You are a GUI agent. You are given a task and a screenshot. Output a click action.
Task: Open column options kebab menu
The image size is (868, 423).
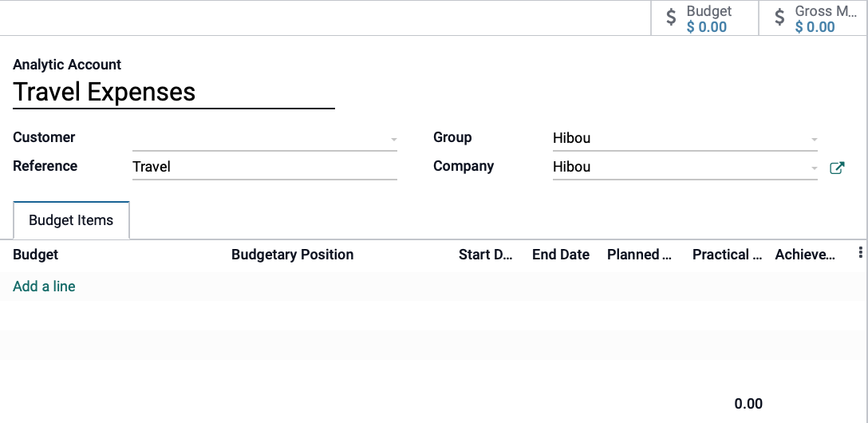click(x=860, y=253)
